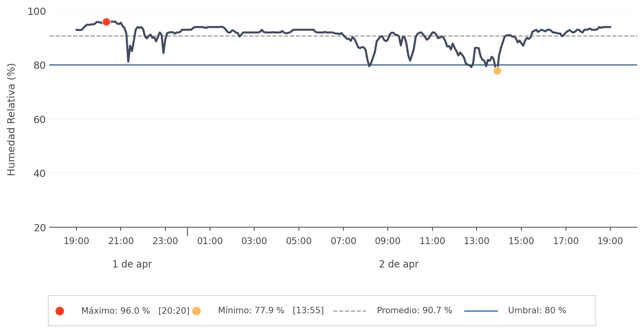Click the 21:00 time axis tick label
Image resolution: width=644 pixels, height=333 pixels.
(121, 241)
